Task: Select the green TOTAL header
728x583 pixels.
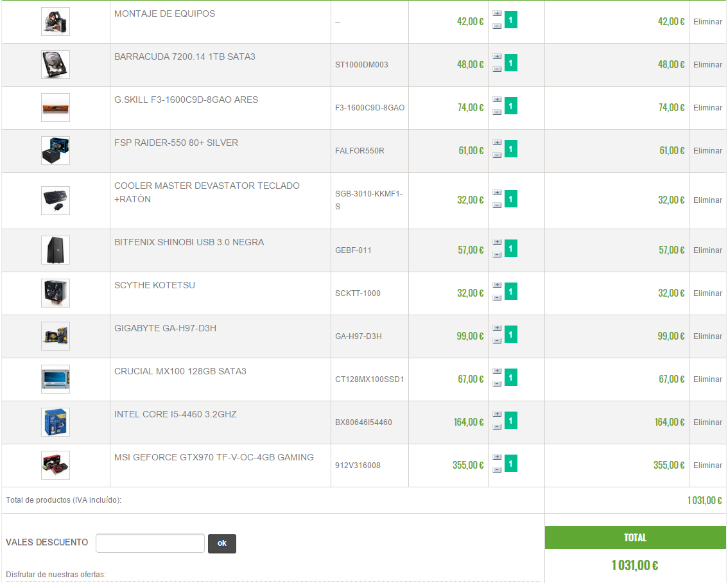Action: 635,537
